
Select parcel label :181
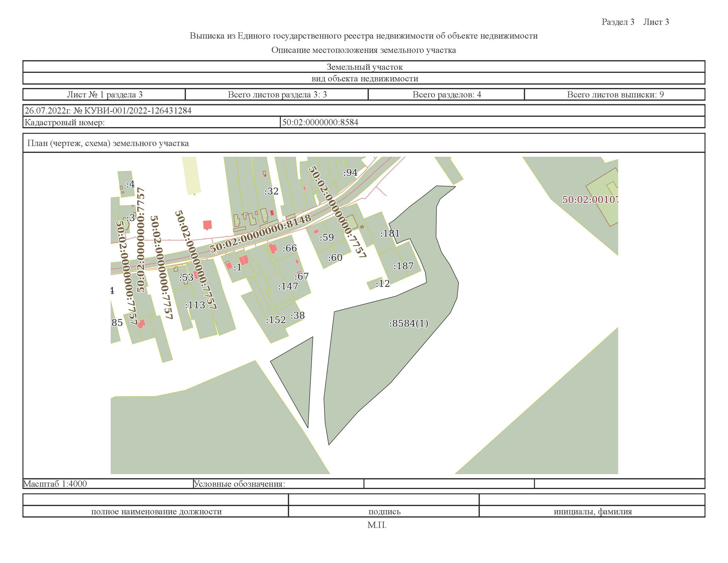(390, 233)
